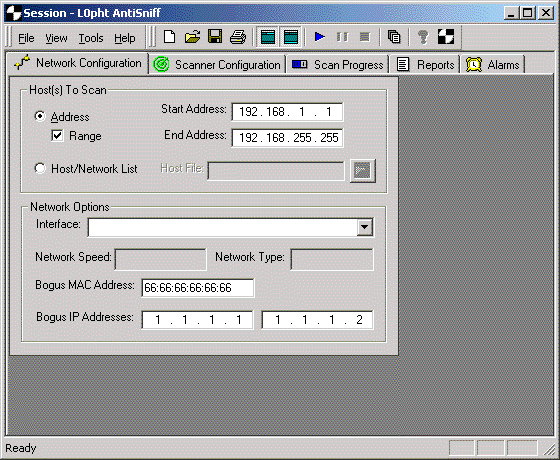Image resolution: width=560 pixels, height=460 pixels.
Task: Click the first Bogus IP Address field 1.1.1.1
Action: (198, 320)
